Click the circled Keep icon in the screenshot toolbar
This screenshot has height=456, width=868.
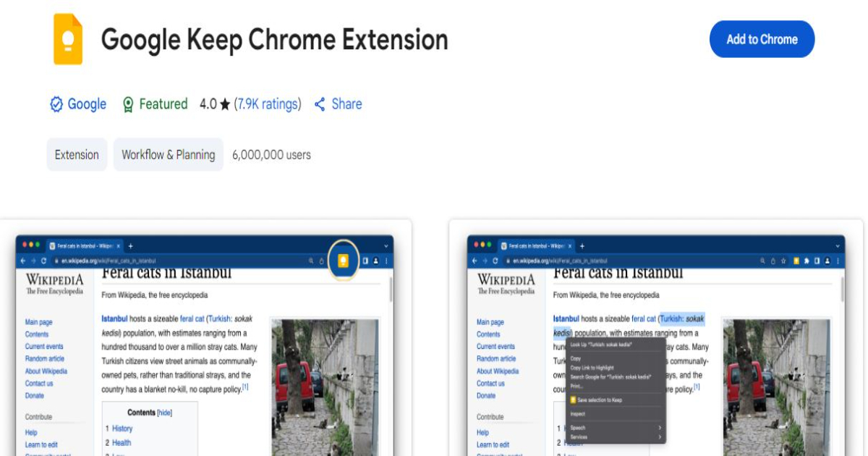[344, 260]
